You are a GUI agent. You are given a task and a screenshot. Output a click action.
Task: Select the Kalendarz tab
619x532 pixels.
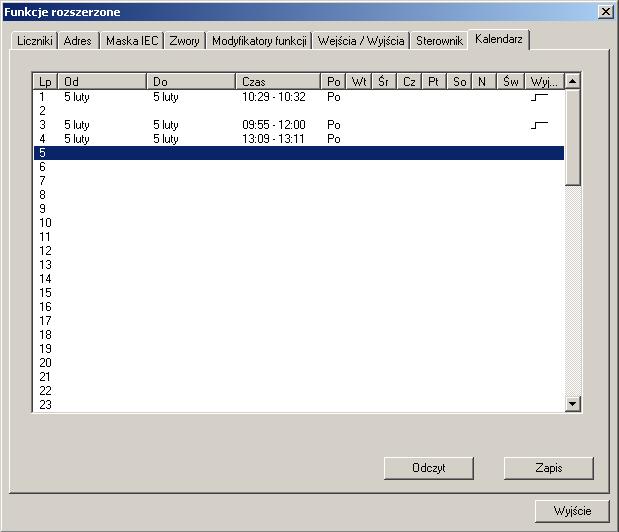click(499, 39)
